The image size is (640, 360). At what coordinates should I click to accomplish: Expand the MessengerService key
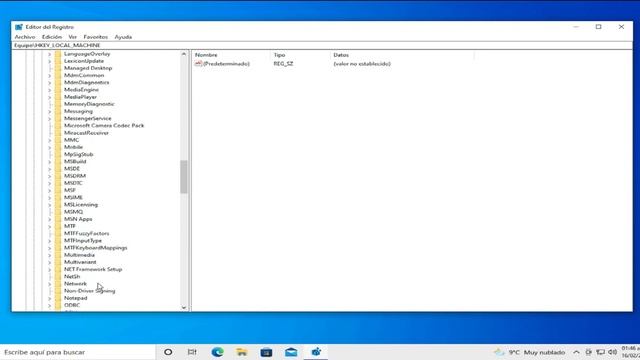pos(49,119)
